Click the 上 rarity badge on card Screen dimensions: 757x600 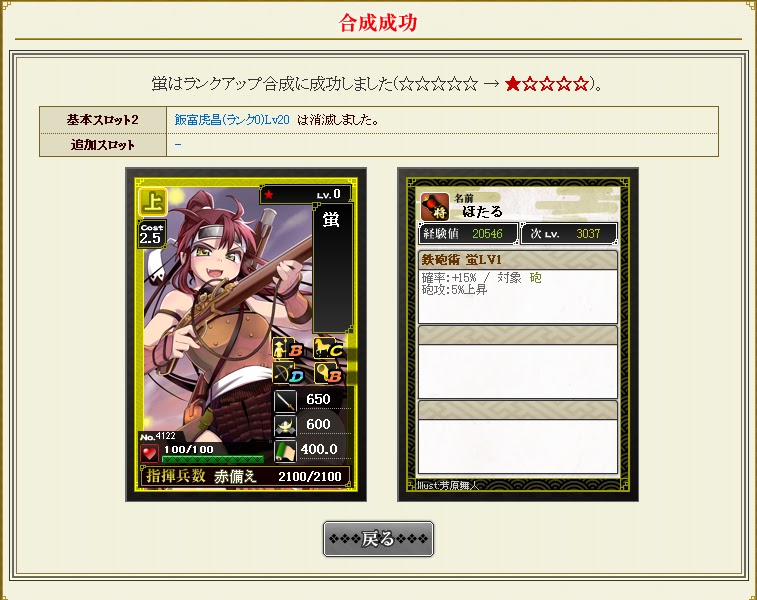pos(153,201)
